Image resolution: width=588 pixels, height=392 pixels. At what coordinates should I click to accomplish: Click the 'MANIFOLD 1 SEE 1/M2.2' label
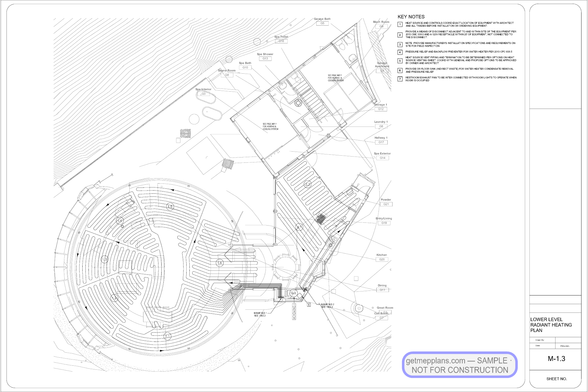click(x=260, y=314)
